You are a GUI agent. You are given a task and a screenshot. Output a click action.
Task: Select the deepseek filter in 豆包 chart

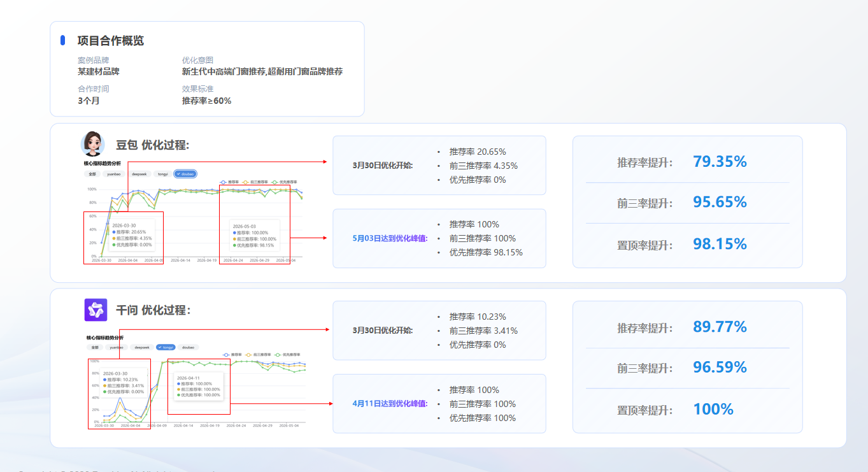(x=139, y=173)
